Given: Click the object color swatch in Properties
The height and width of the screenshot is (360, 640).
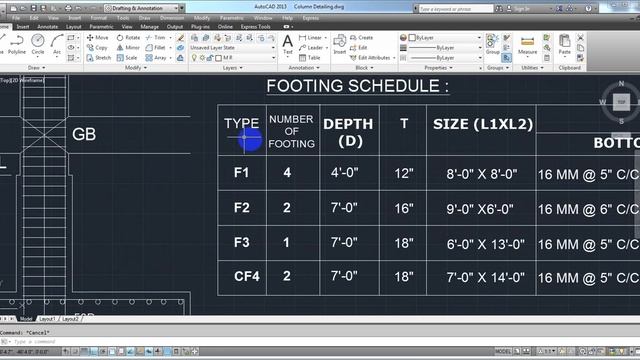Looking at the screenshot, I should 412,38.
